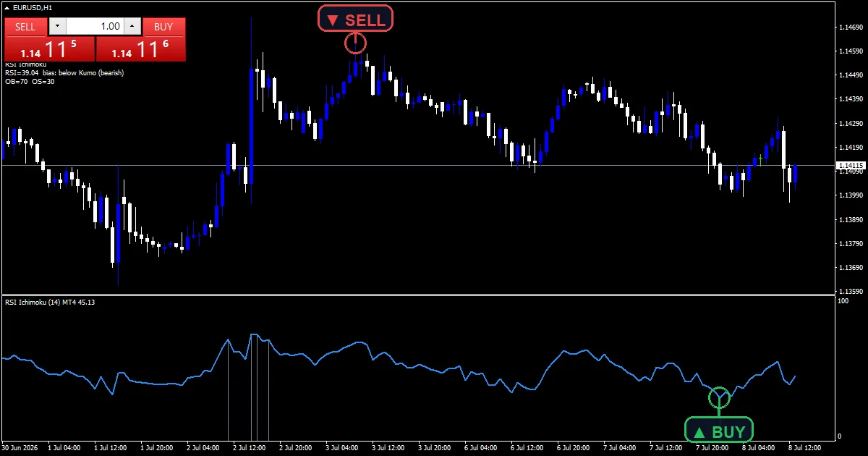Click the current price tag 1.14115 on axis

[x=851, y=166]
